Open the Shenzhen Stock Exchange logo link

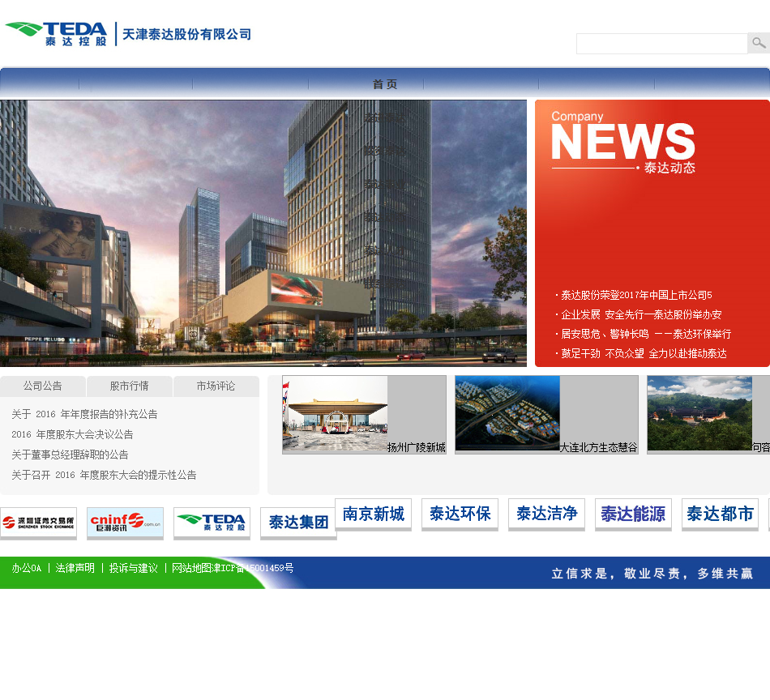click(38, 523)
